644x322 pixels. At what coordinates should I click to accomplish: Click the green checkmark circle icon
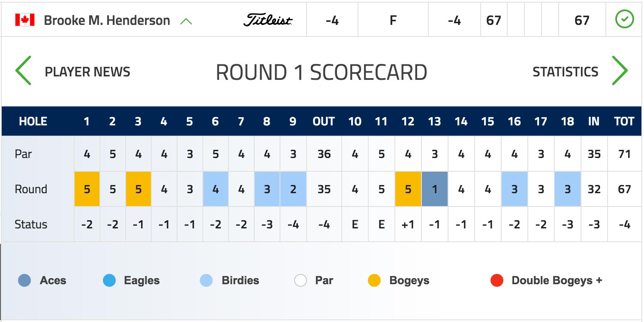(624, 20)
